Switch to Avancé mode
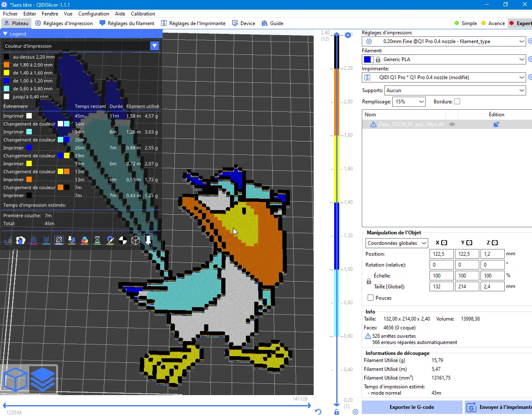 (493, 23)
